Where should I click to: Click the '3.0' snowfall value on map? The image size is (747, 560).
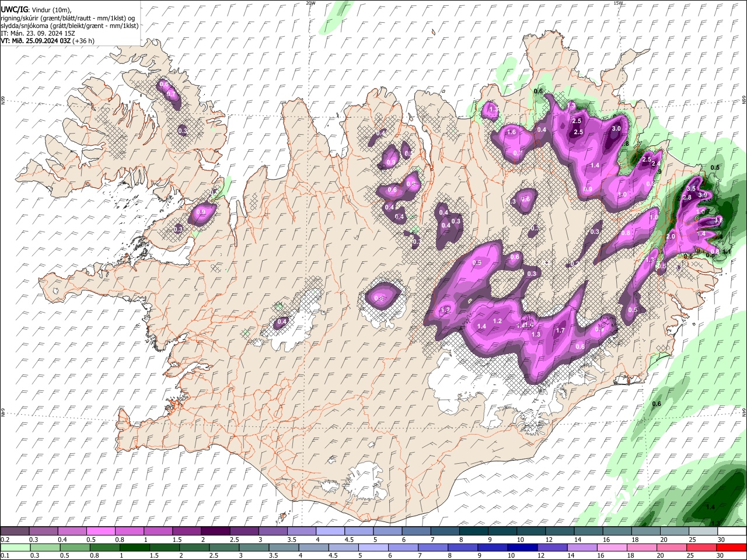[616, 129]
